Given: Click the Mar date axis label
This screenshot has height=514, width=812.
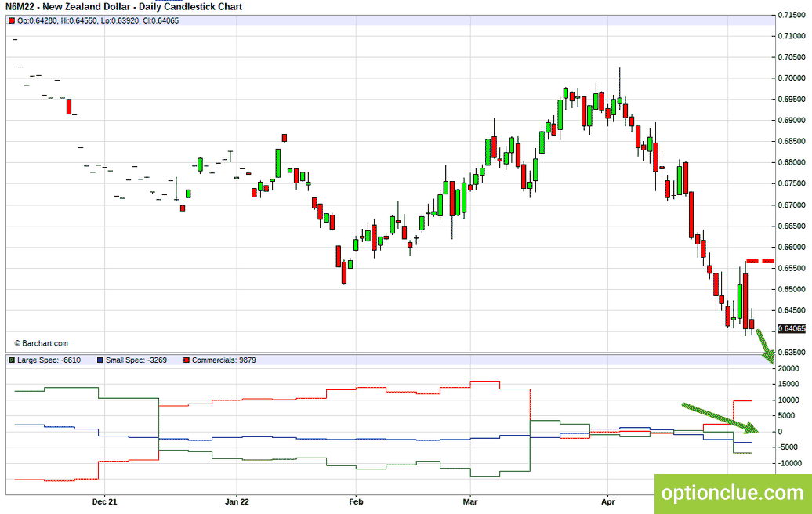Looking at the screenshot, I should pos(470,501).
